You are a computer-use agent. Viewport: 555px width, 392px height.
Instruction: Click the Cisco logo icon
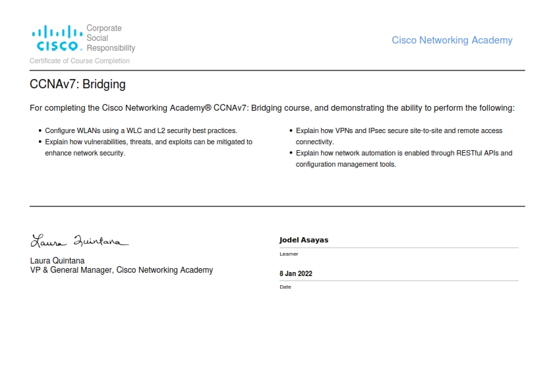57,38
